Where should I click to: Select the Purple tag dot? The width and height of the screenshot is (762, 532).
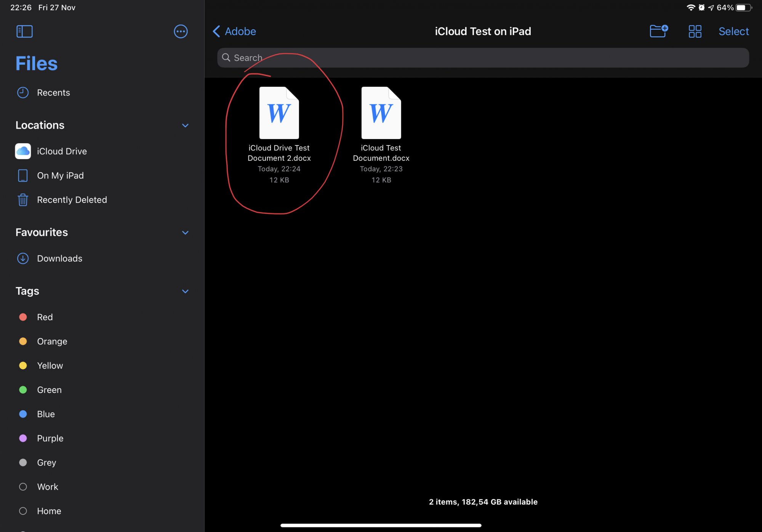[x=23, y=438]
